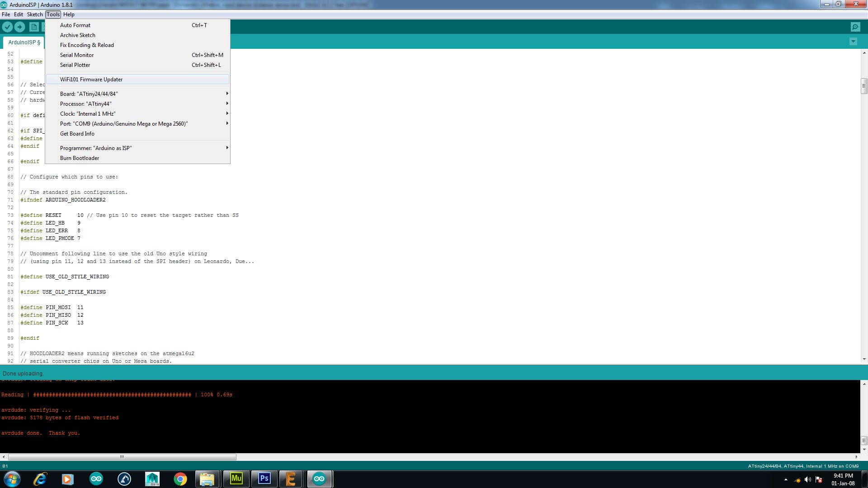
Task: Show hidden tray icons arrow
Action: click(786, 479)
